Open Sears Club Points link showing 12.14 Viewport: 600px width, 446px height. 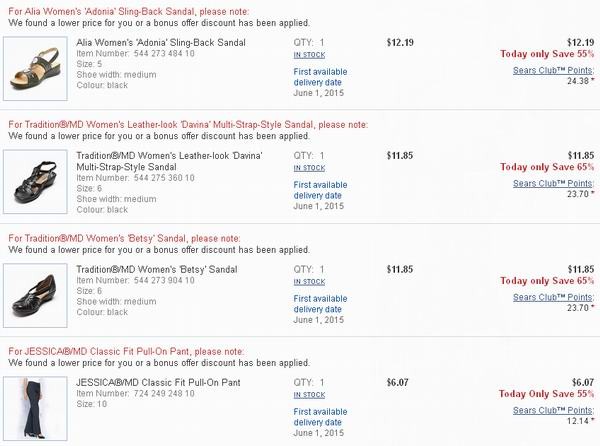click(553, 410)
